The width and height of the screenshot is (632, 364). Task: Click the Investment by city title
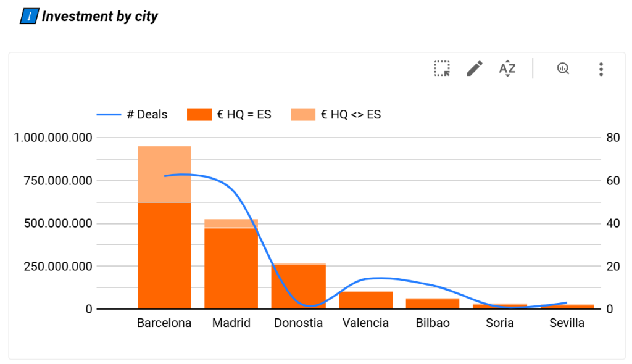(100, 17)
